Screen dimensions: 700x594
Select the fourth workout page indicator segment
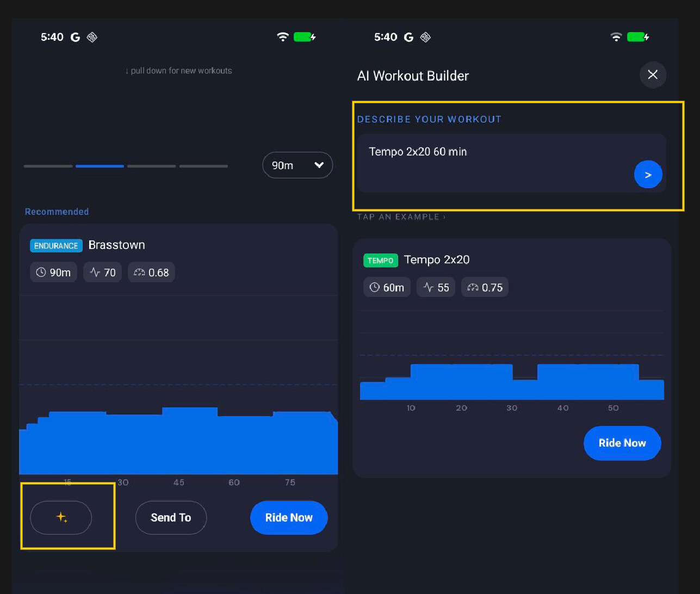(203, 166)
